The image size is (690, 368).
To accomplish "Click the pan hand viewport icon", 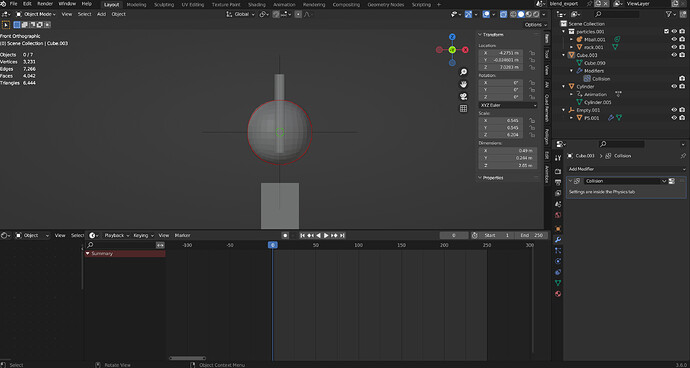I will pyautogui.click(x=463, y=84).
